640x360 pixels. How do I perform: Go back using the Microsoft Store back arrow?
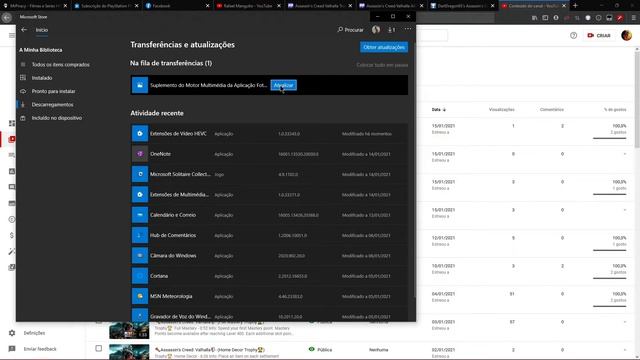pos(24,30)
